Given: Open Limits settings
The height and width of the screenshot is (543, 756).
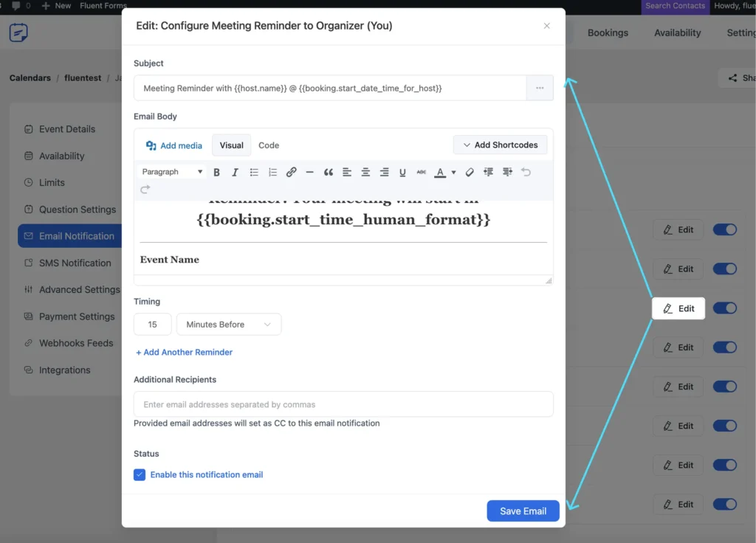Looking at the screenshot, I should (x=52, y=183).
